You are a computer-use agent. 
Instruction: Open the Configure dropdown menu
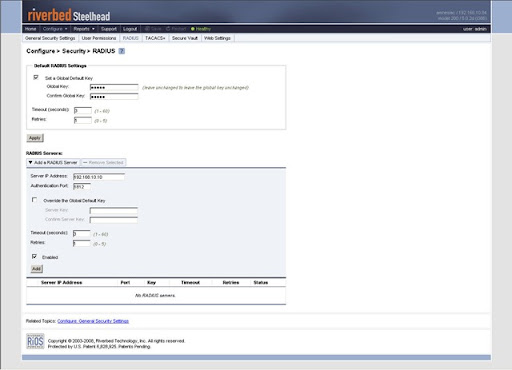pyautogui.click(x=55, y=29)
